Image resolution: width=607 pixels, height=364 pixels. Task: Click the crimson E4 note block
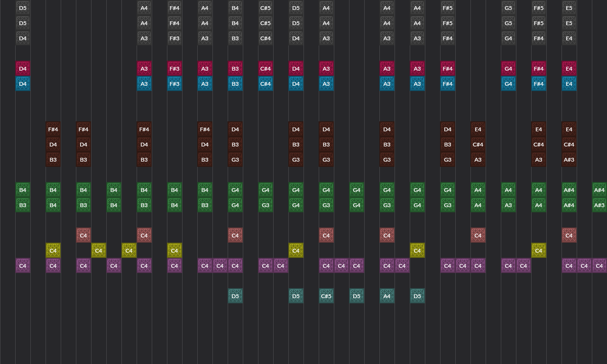[x=569, y=69]
